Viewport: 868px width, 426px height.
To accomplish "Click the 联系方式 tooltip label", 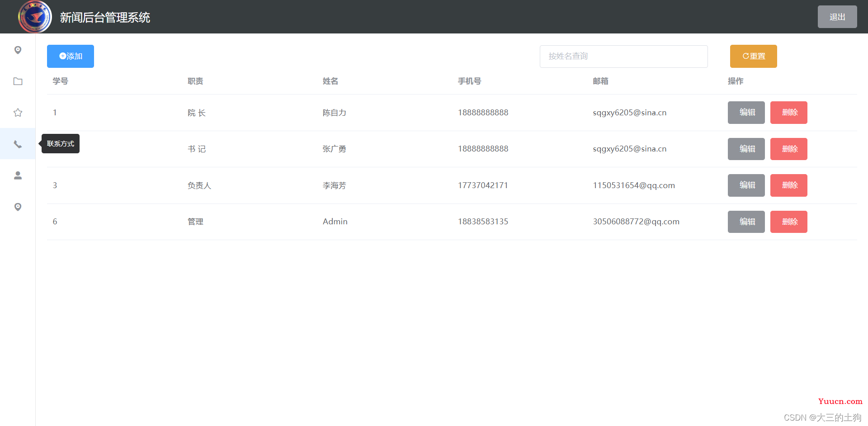I will point(61,143).
